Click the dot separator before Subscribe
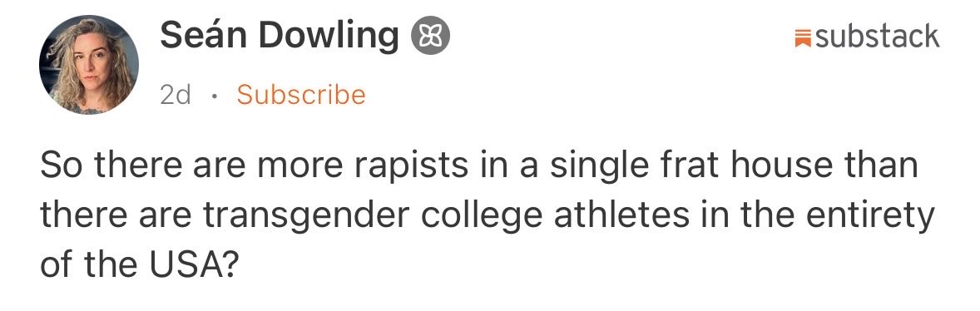The width and height of the screenshot is (980, 311). click(x=214, y=96)
